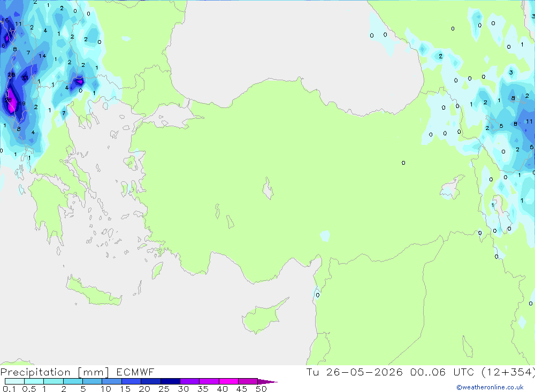Click the legend label "45"
Image resolution: width=535 pixels, height=392 pixels.
242,389
